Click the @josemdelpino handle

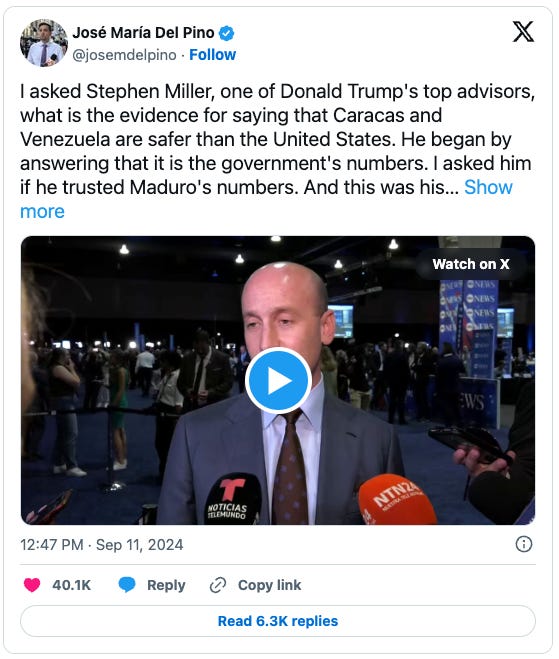point(124,55)
